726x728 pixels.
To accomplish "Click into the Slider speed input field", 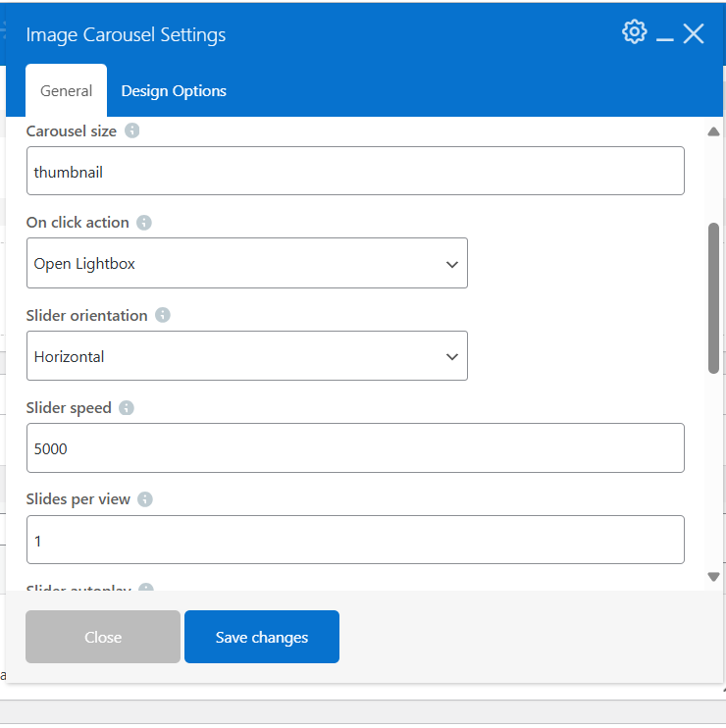I will pyautogui.click(x=355, y=448).
